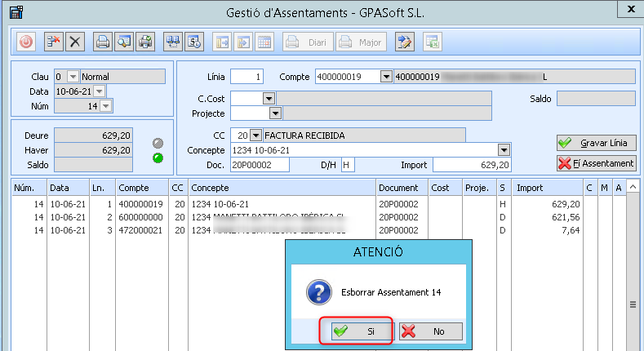This screenshot has height=351, width=644.
Task: Expand the Concepte dropdown list
Action: [x=504, y=150]
